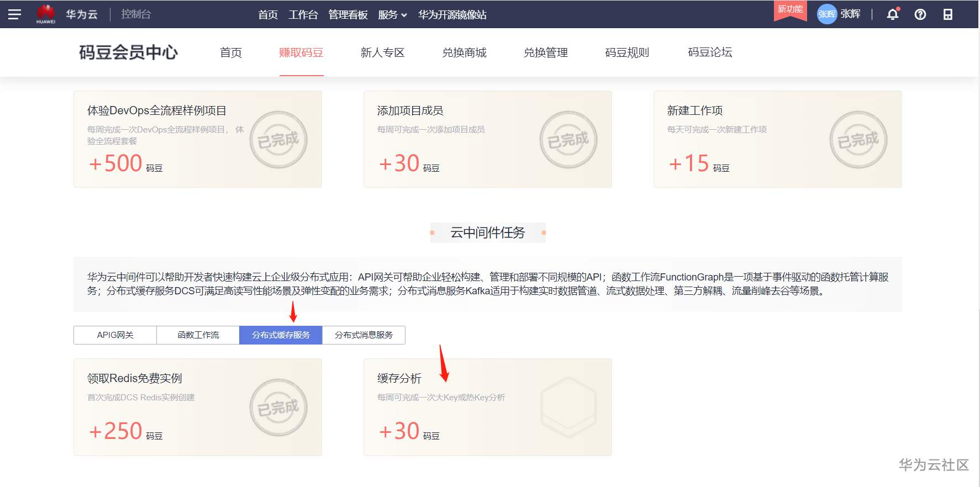The height and width of the screenshot is (487, 980).
Task: Click the 控制台 link
Action: point(136,14)
